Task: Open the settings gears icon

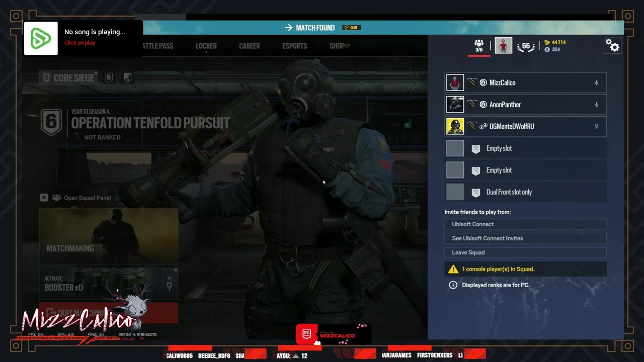Action: [x=612, y=46]
